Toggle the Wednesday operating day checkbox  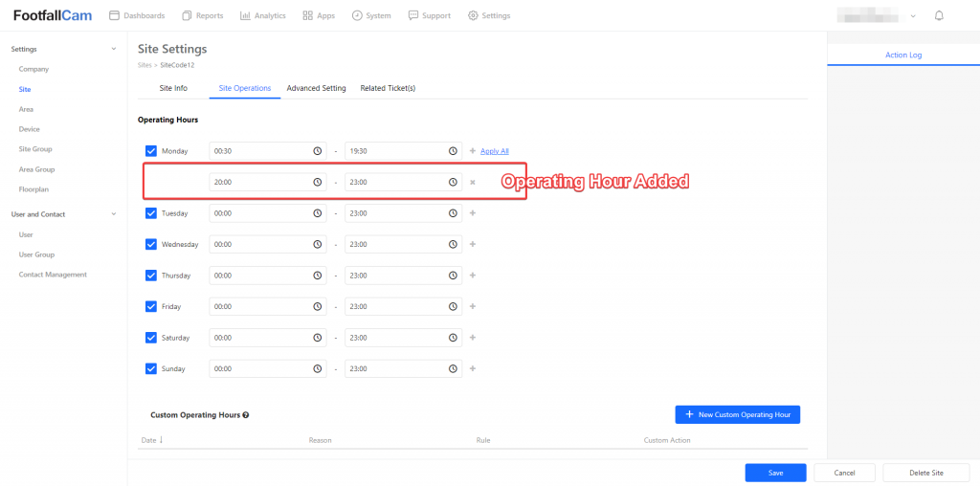point(151,244)
